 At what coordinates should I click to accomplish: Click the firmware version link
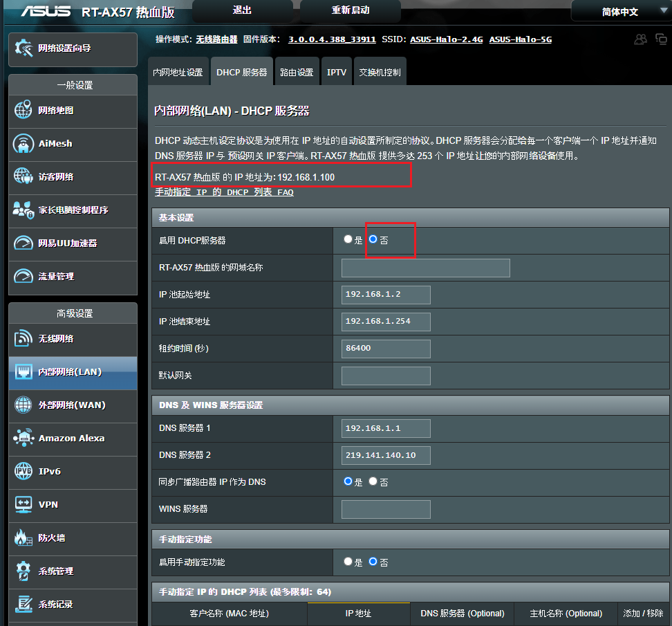coord(332,39)
